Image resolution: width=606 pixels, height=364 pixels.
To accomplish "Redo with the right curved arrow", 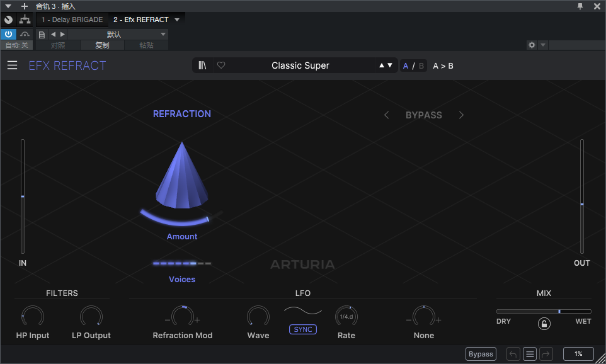I will pyautogui.click(x=546, y=354).
